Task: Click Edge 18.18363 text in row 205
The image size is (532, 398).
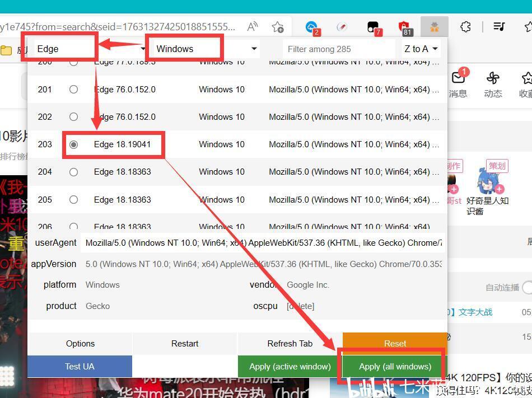Action: 122,200
